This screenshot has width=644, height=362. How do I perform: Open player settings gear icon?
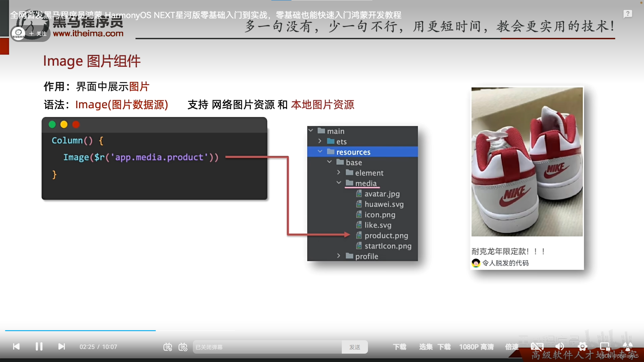[582, 347]
